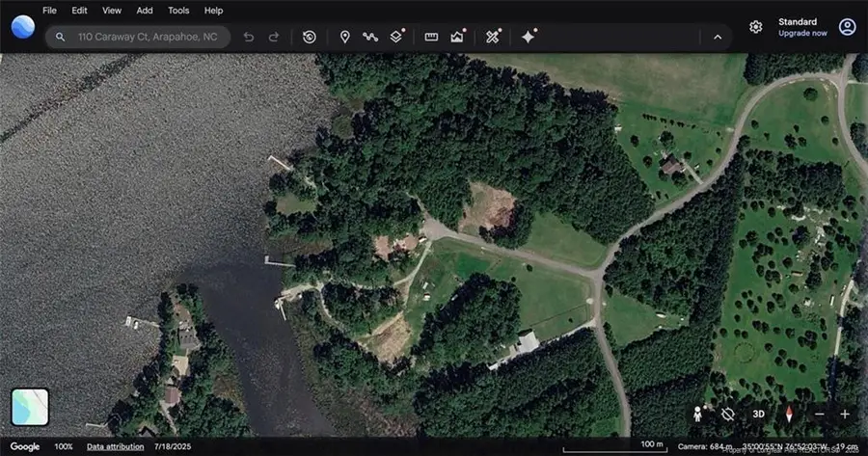Screen dimensions: 868x456
Task: Open the map style layers thumbnail
Action: tap(30, 406)
